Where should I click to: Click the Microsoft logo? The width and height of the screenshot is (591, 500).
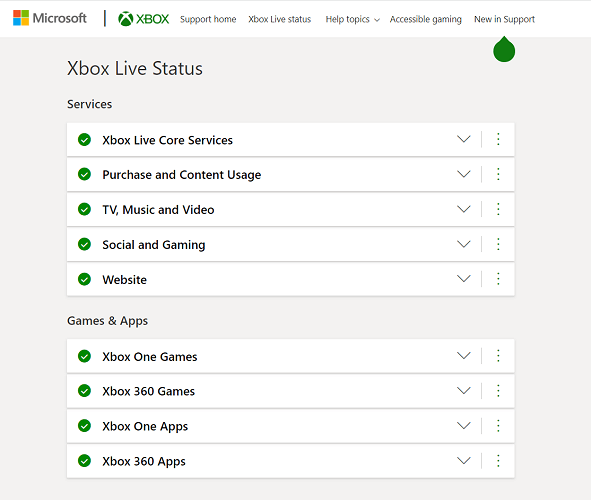[x=50, y=18]
